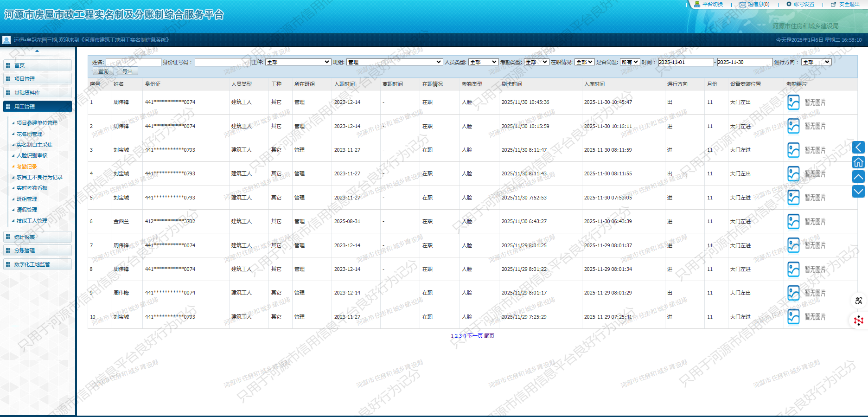The image size is (868, 417).
Task: Expand the 考勤类型 dropdown
Action: [x=536, y=62]
